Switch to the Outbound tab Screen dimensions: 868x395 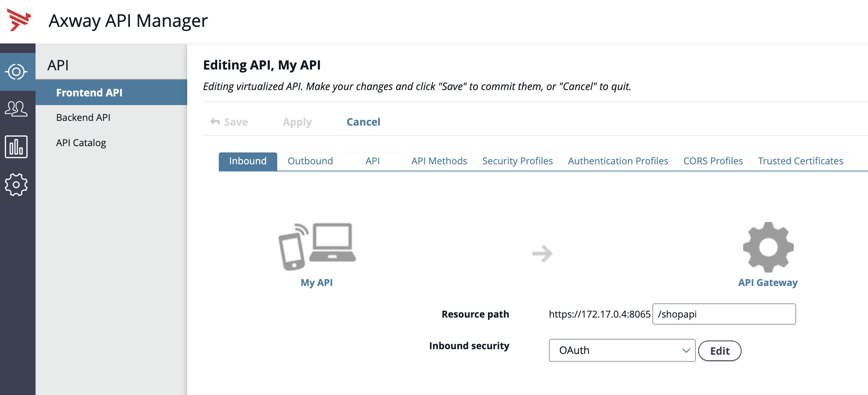pyautogui.click(x=310, y=161)
